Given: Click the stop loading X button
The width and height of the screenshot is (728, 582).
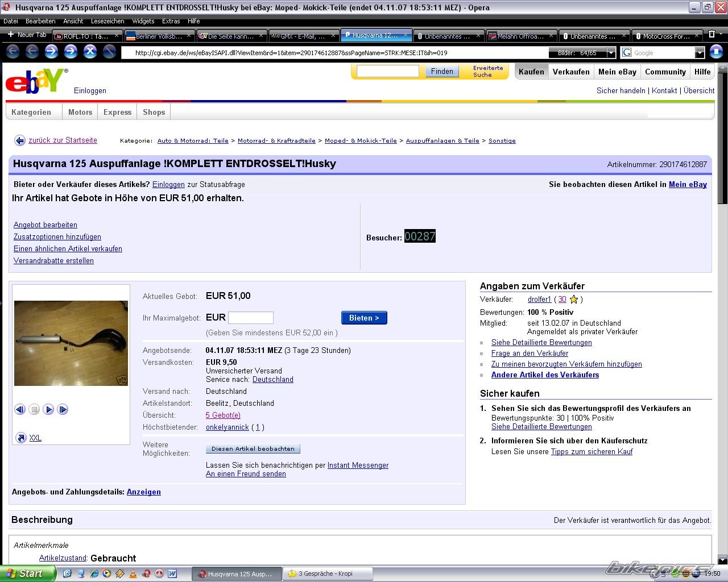Looking at the screenshot, I should [x=90, y=52].
